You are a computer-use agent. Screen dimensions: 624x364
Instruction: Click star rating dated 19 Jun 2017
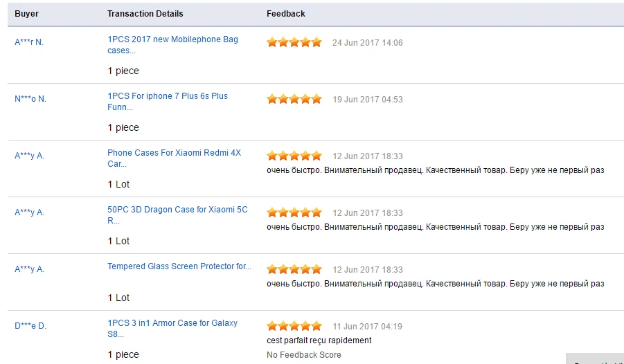294,99
